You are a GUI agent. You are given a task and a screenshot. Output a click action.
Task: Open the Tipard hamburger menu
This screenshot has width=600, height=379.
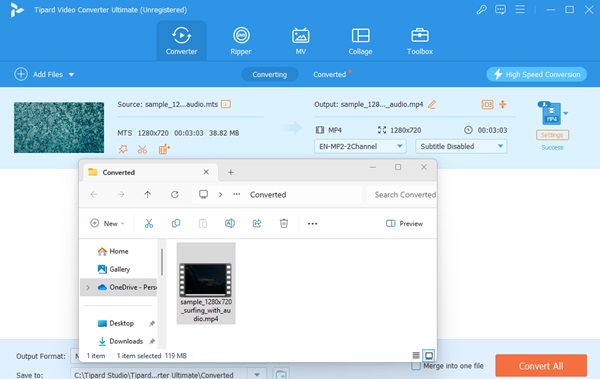520,9
